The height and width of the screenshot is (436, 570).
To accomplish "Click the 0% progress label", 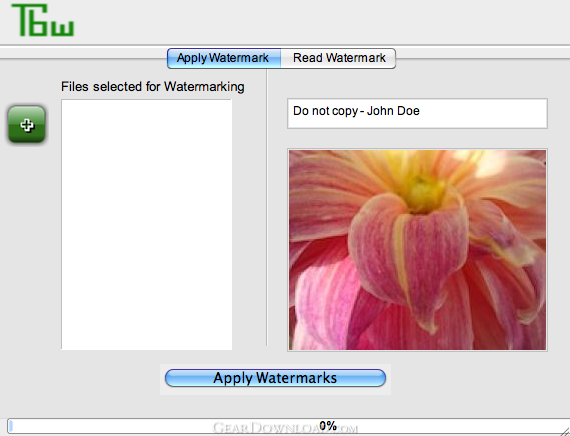I will click(x=328, y=426).
